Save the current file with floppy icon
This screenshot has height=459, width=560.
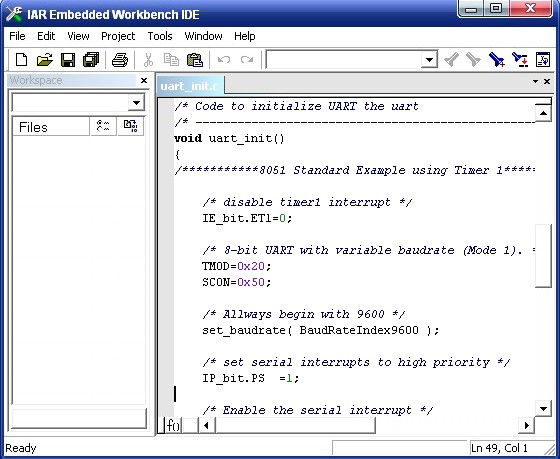tap(68, 60)
